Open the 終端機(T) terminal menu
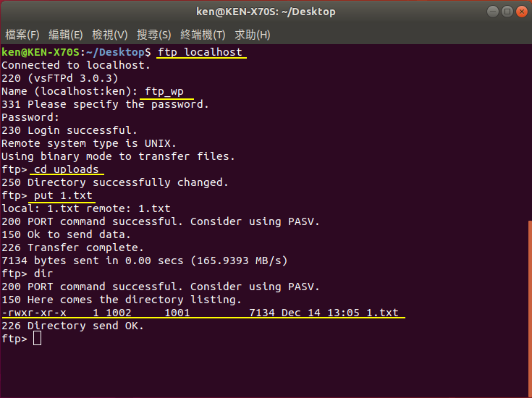 pos(203,35)
